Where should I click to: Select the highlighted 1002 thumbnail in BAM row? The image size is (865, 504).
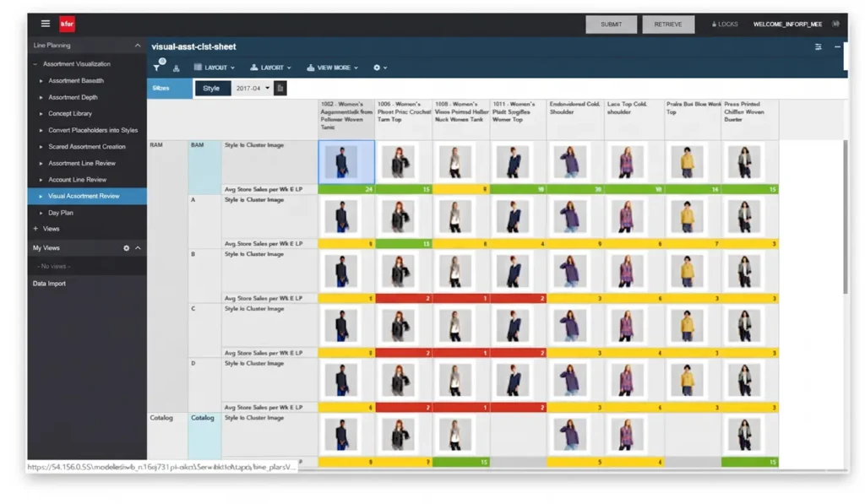pos(345,161)
